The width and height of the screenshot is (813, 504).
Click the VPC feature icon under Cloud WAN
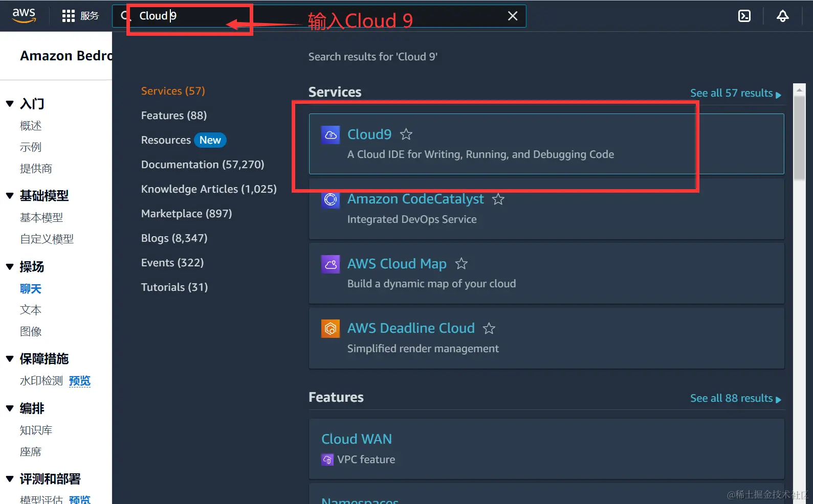327,460
